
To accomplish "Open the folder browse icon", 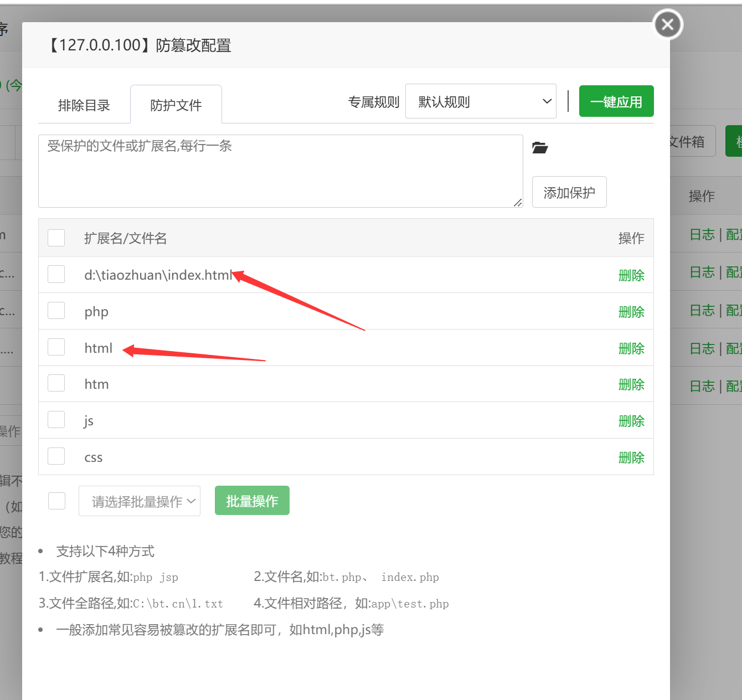I will point(540,147).
